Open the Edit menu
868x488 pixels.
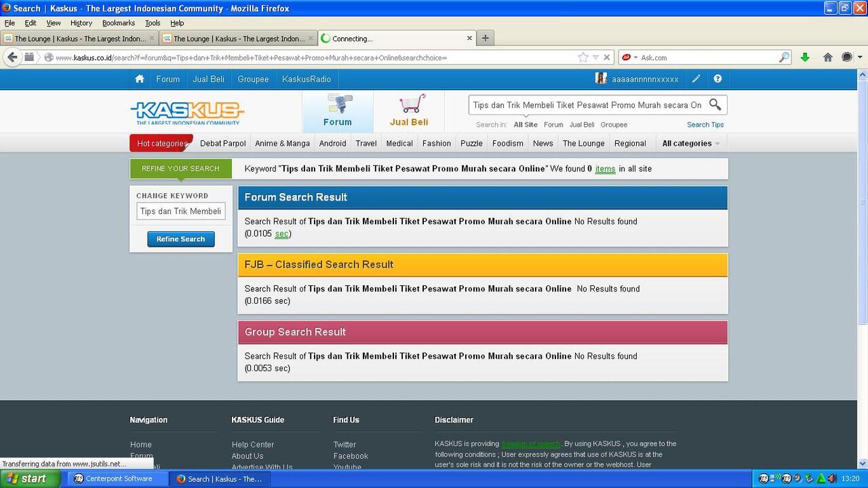[x=31, y=23]
